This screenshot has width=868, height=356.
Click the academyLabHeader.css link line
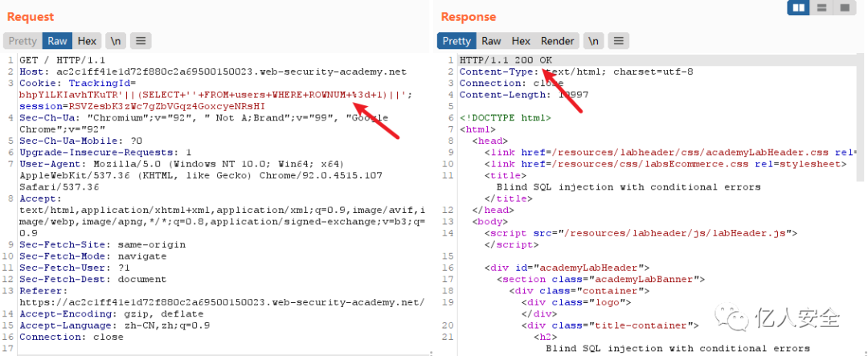[x=669, y=152]
